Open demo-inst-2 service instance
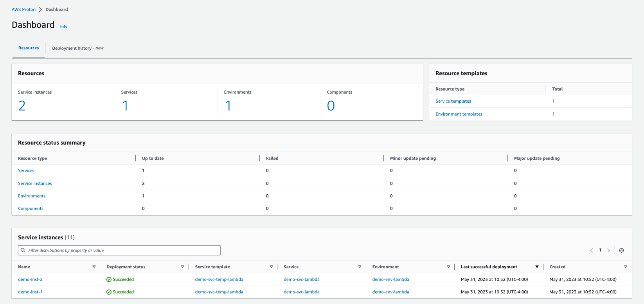 [x=30, y=279]
